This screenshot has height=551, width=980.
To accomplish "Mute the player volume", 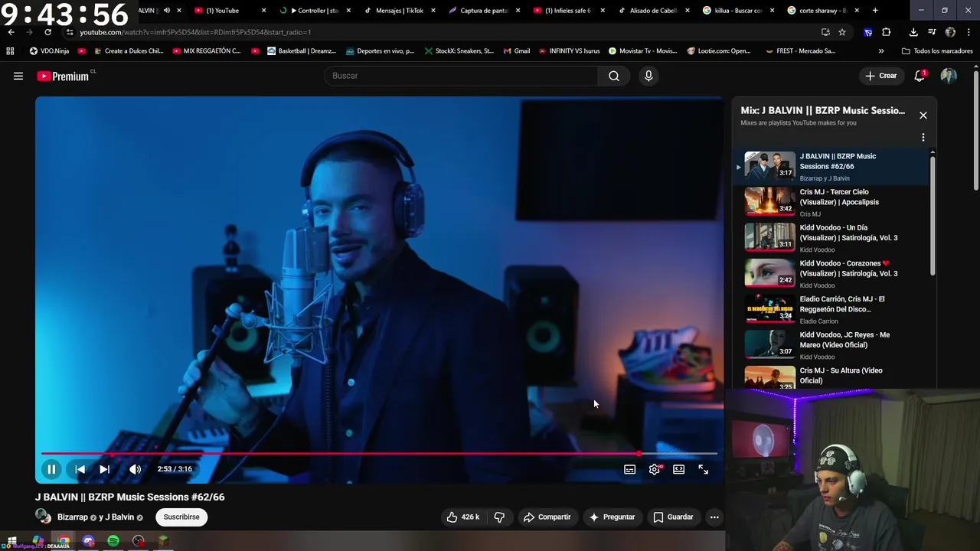I will pos(135,469).
